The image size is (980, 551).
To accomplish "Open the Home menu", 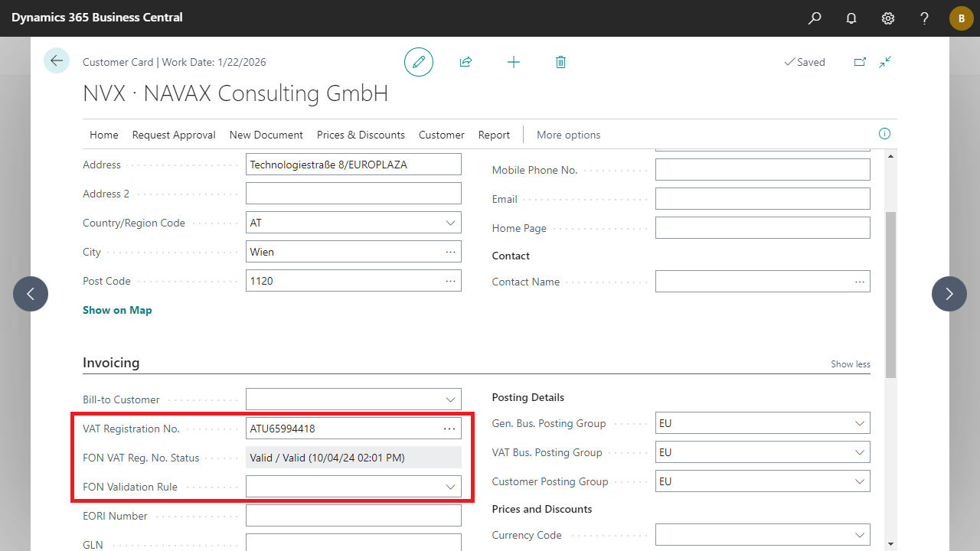I will (x=104, y=135).
